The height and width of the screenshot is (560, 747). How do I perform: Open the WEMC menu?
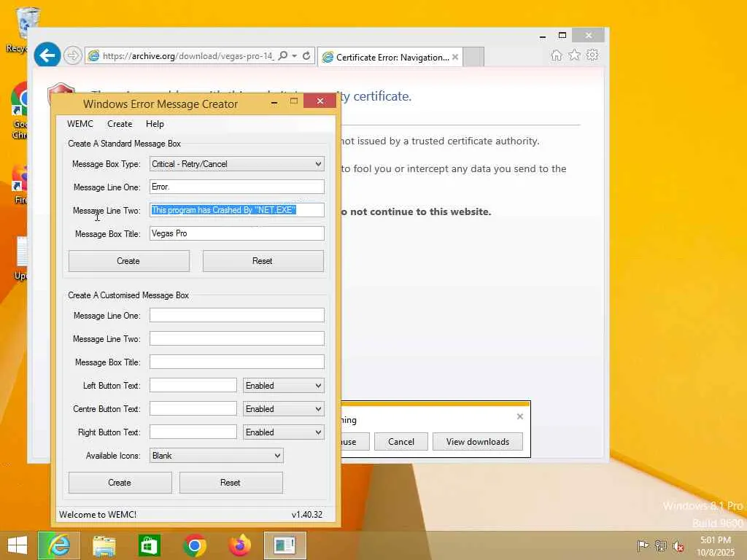[80, 124]
